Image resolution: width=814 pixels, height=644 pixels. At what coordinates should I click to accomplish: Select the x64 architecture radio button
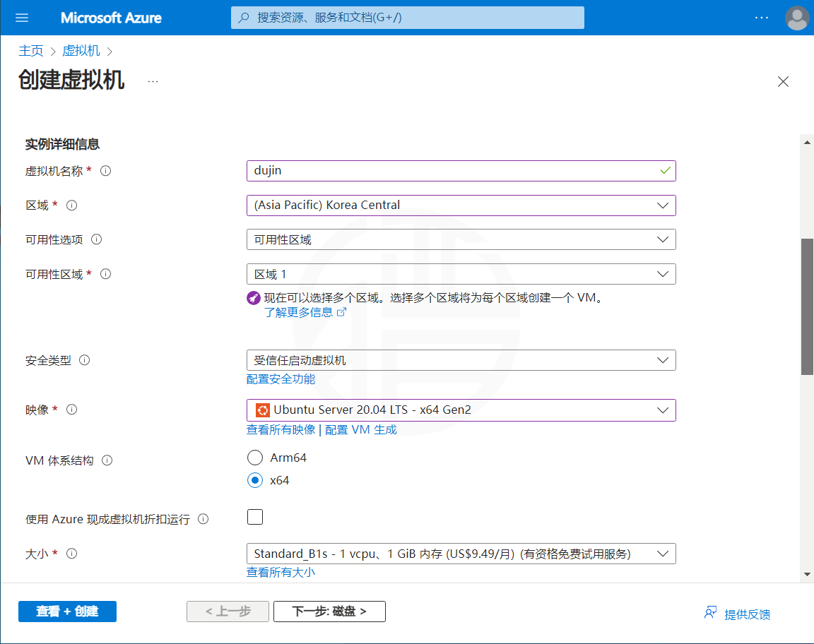pyautogui.click(x=255, y=481)
